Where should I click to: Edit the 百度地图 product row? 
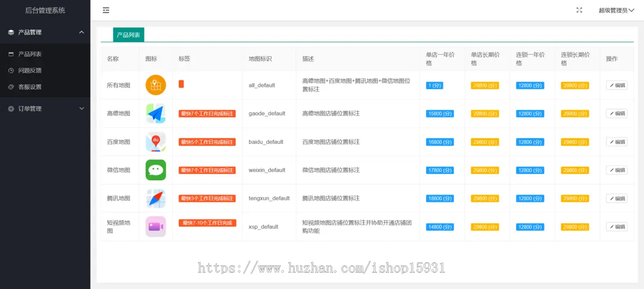pos(617,142)
